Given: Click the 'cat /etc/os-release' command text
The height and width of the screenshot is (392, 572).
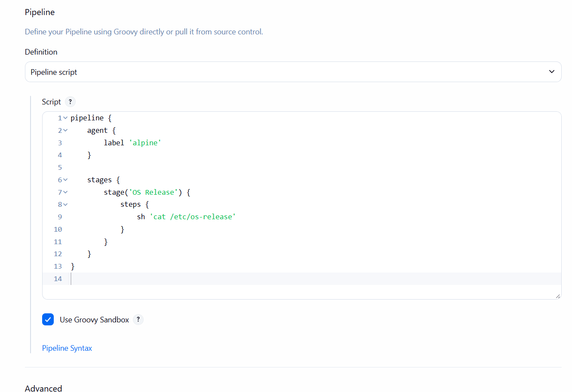Looking at the screenshot, I should [x=193, y=217].
